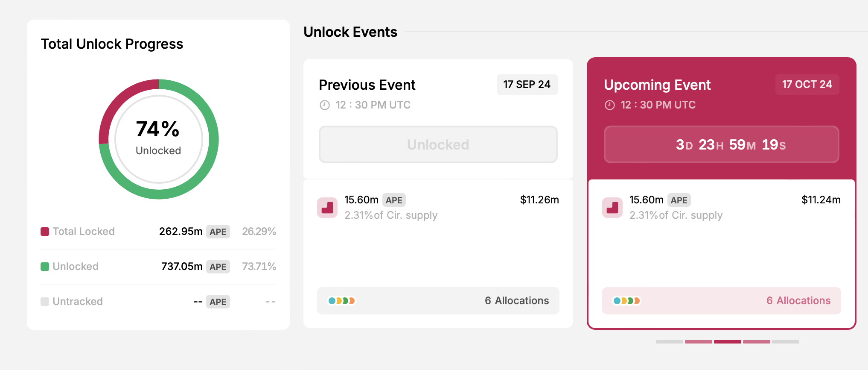Select the 17 OCT 24 date badge
Screen dimensions: 868x370
(807, 85)
